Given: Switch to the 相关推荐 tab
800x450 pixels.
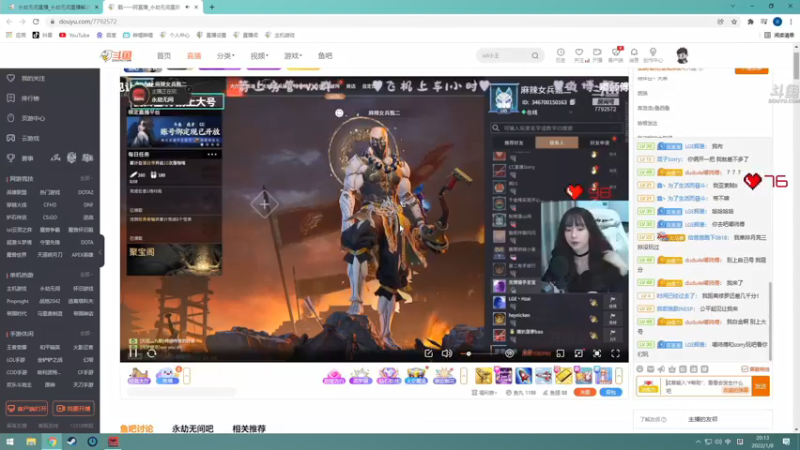Looking at the screenshot, I should point(249,429).
